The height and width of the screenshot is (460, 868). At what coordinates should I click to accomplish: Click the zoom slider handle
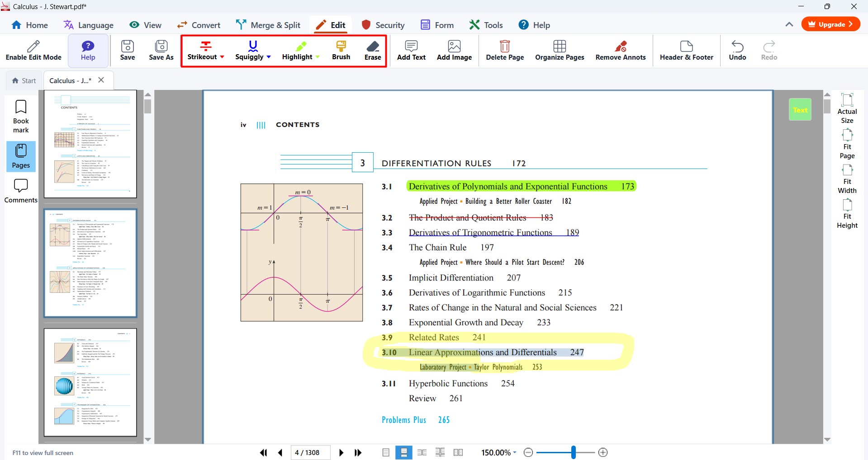tap(573, 452)
